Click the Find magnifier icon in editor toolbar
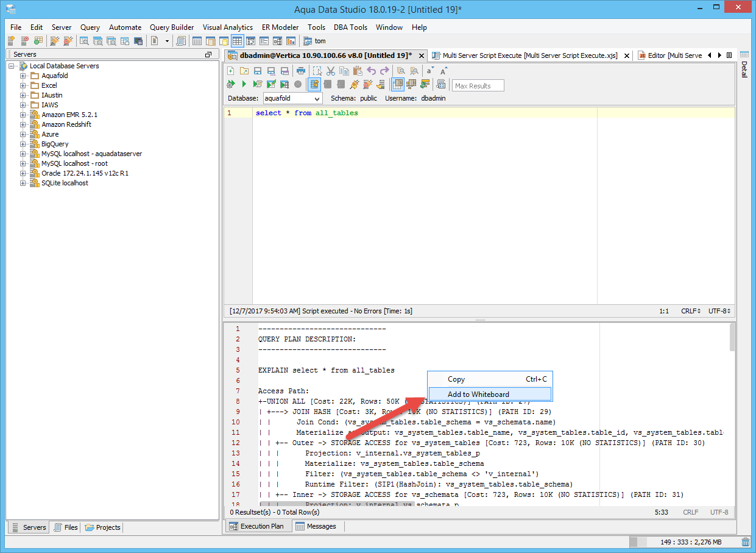Image resolution: width=756 pixels, height=553 pixels. (401, 71)
